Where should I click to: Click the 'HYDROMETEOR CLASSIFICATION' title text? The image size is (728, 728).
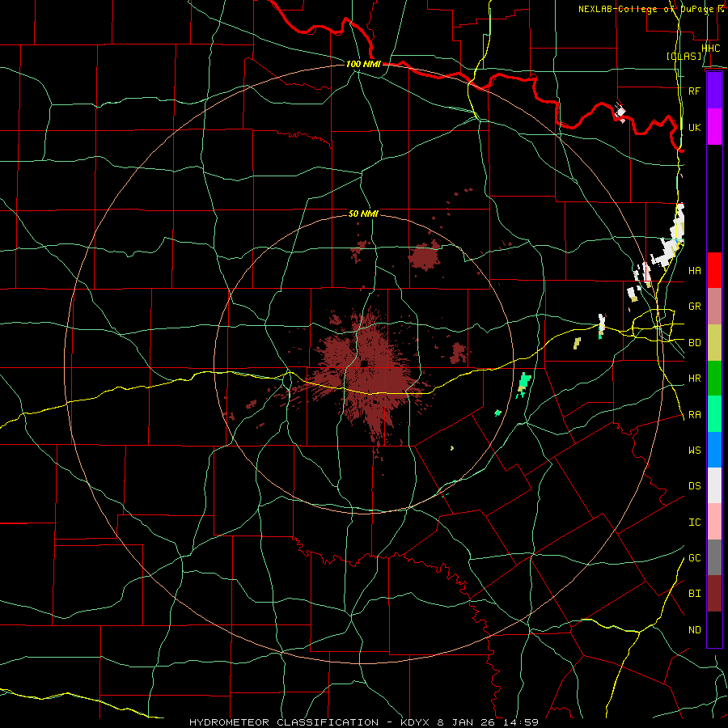click(x=284, y=722)
